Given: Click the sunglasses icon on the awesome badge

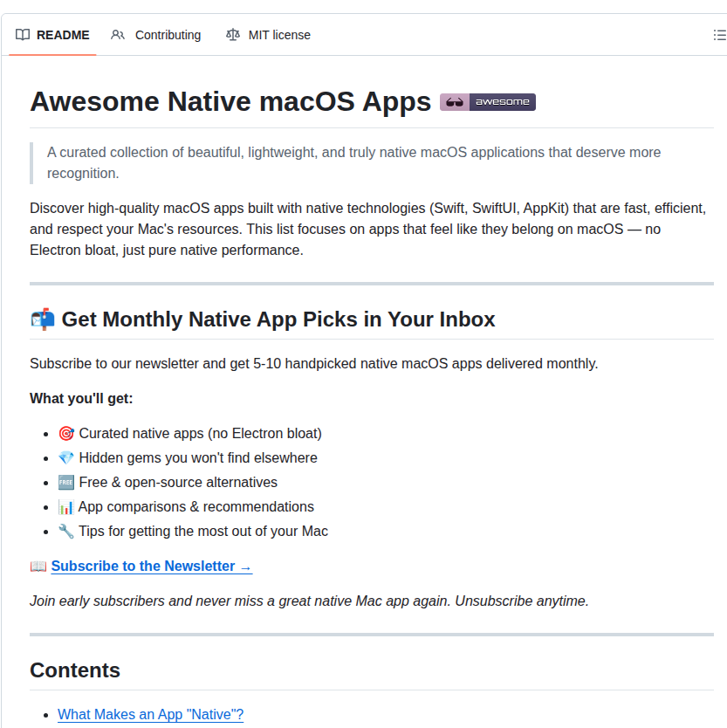Looking at the screenshot, I should coord(455,102).
